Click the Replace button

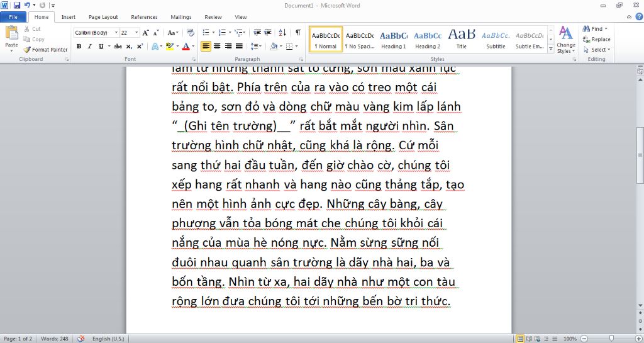[x=596, y=40]
